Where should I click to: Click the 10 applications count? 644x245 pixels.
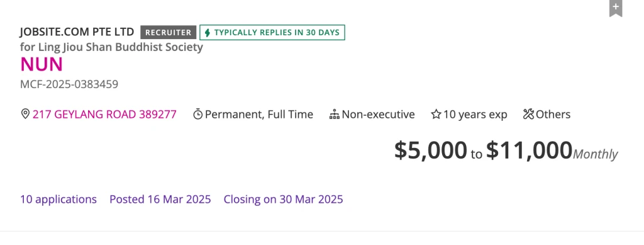pyautogui.click(x=58, y=200)
